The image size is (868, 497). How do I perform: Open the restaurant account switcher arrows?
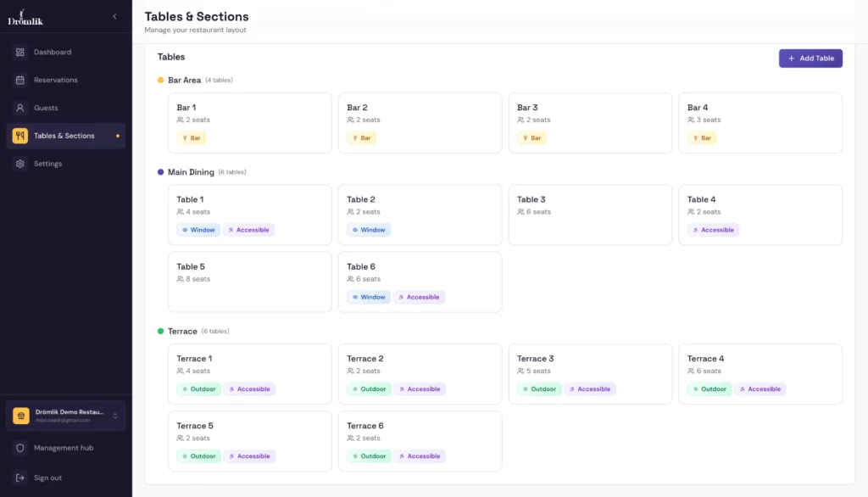coord(115,416)
